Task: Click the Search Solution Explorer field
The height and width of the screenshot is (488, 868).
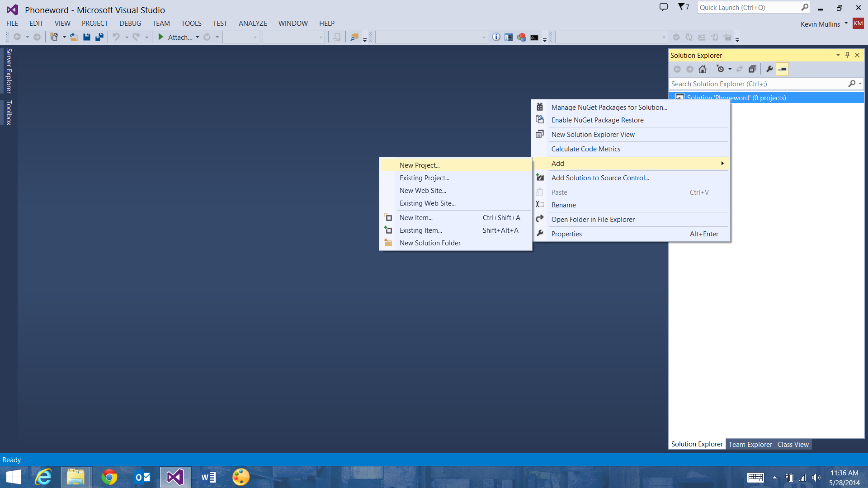Action: [x=757, y=84]
